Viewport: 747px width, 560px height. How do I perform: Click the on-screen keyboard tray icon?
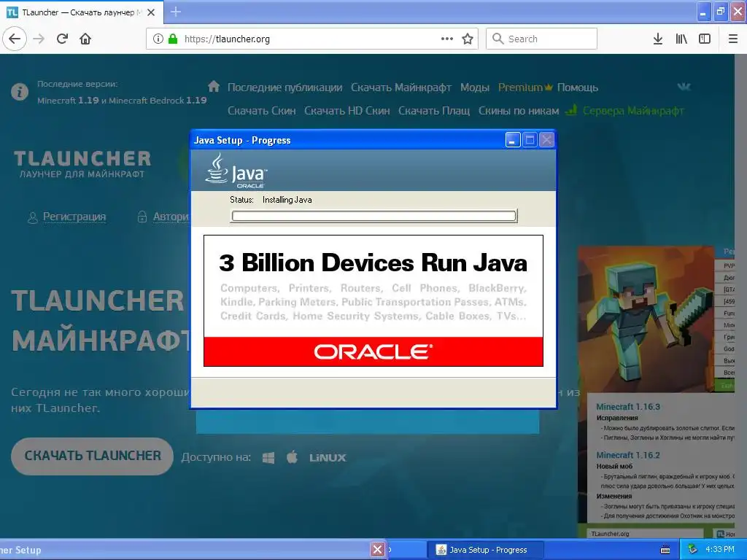665,550
